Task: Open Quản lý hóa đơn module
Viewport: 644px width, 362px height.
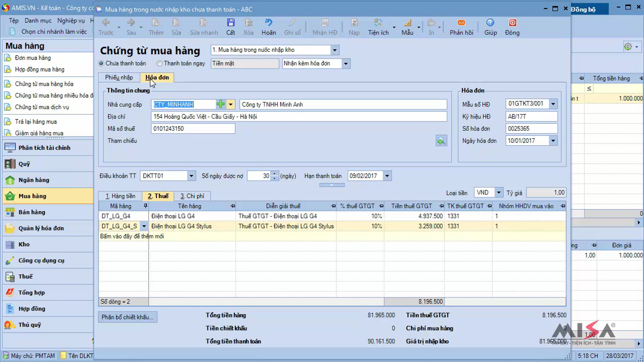Action: click(48, 228)
